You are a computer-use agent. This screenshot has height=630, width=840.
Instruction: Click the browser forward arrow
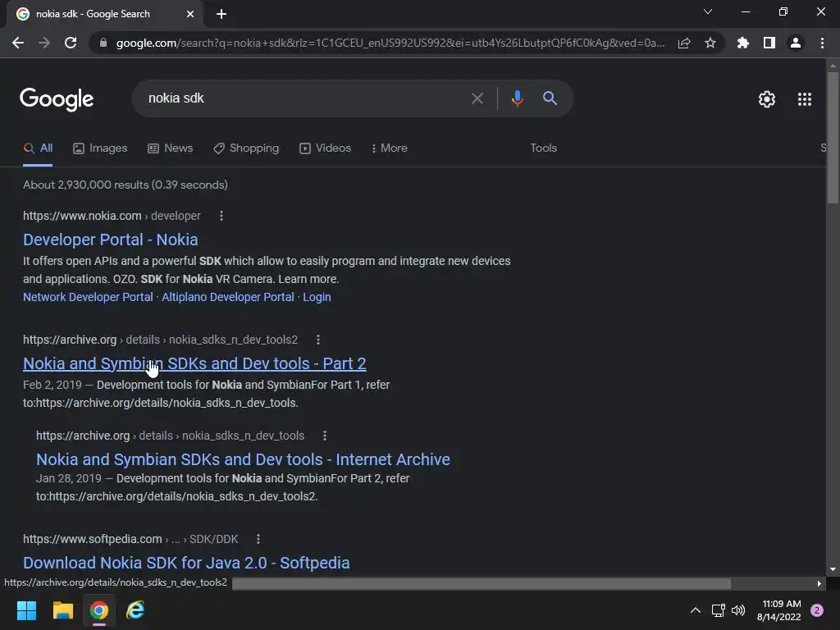(44, 43)
